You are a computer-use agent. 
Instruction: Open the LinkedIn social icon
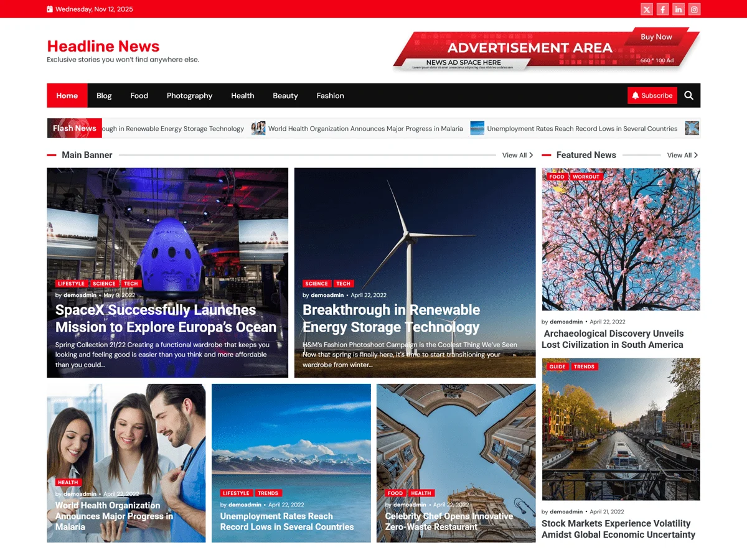point(679,9)
